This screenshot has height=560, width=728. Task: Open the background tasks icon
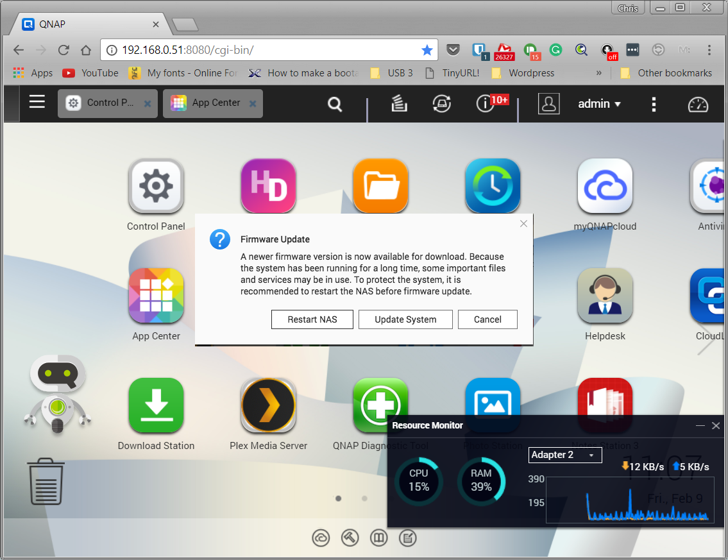(x=399, y=103)
